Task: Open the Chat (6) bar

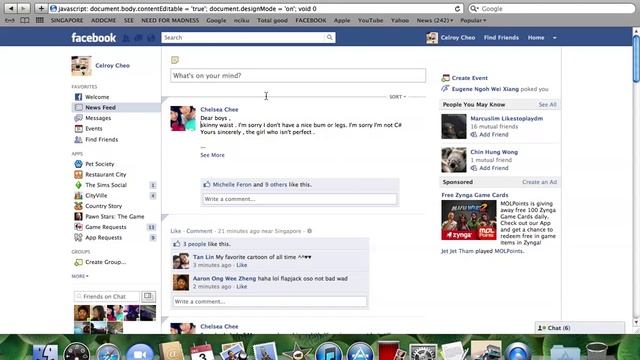Action: pyautogui.click(x=580, y=328)
